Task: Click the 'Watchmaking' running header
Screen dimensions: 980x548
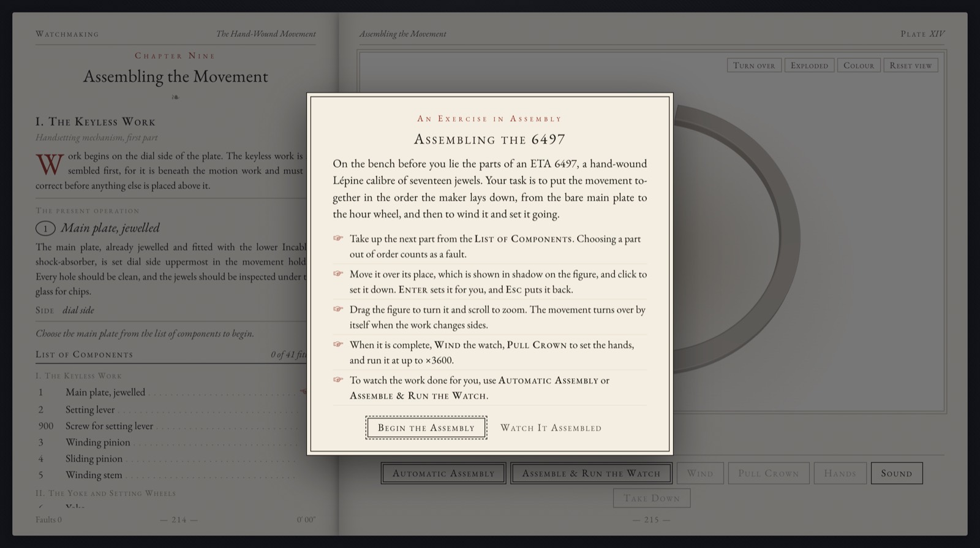Action: (x=67, y=34)
